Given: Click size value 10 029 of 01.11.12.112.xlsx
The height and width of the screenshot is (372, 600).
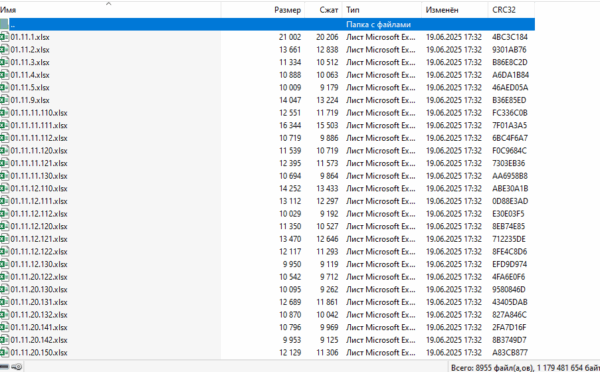Looking at the screenshot, I should pyautogui.click(x=290, y=214).
